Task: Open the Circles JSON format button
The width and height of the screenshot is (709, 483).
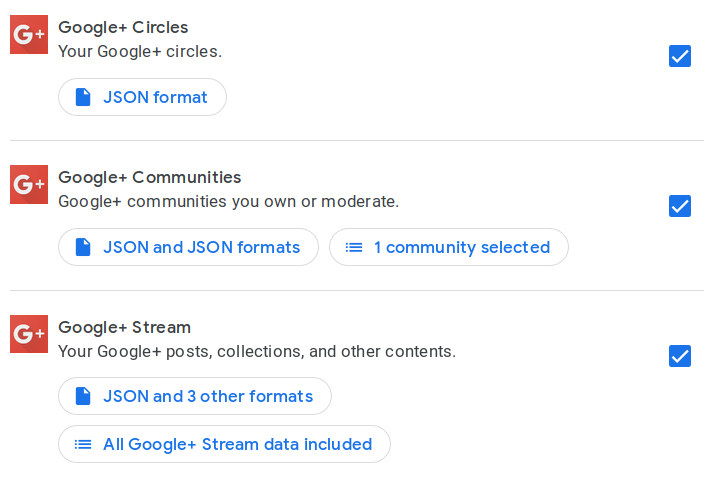Action: click(142, 97)
